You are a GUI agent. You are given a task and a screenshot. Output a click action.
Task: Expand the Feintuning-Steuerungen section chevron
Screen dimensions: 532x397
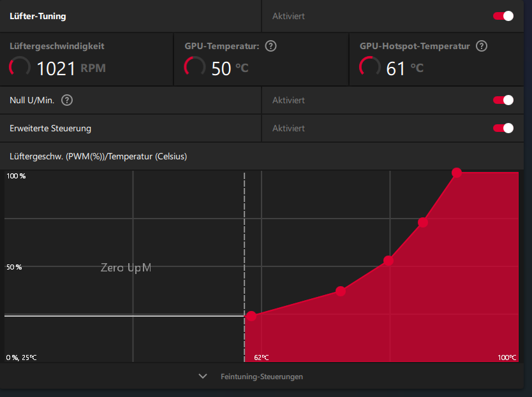coord(203,377)
